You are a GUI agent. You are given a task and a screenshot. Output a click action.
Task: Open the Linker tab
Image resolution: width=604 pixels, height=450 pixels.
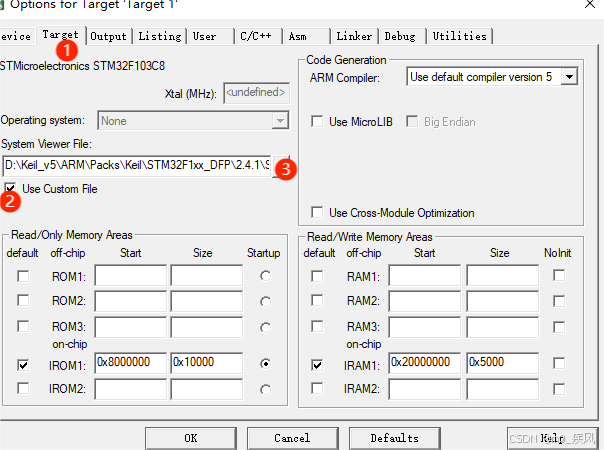(x=354, y=37)
